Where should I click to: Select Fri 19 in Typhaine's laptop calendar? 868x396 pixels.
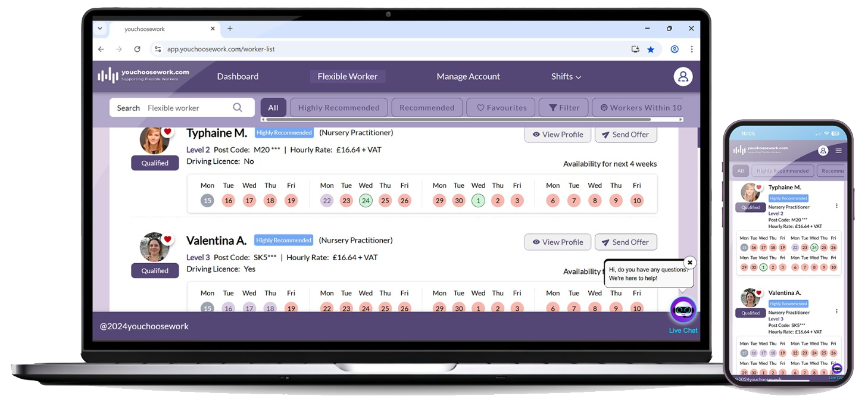[x=291, y=201]
